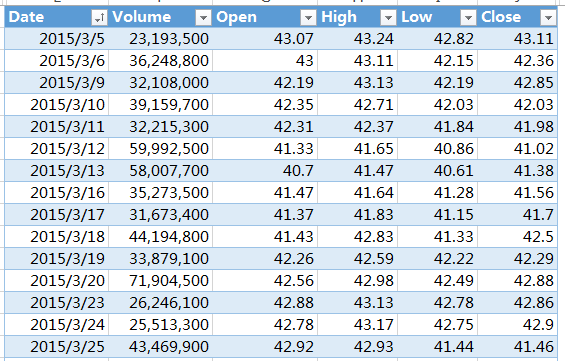Open the Close column filter dropdown
Image resolution: width=565 pixels, height=361 pixels.
[x=548, y=18]
